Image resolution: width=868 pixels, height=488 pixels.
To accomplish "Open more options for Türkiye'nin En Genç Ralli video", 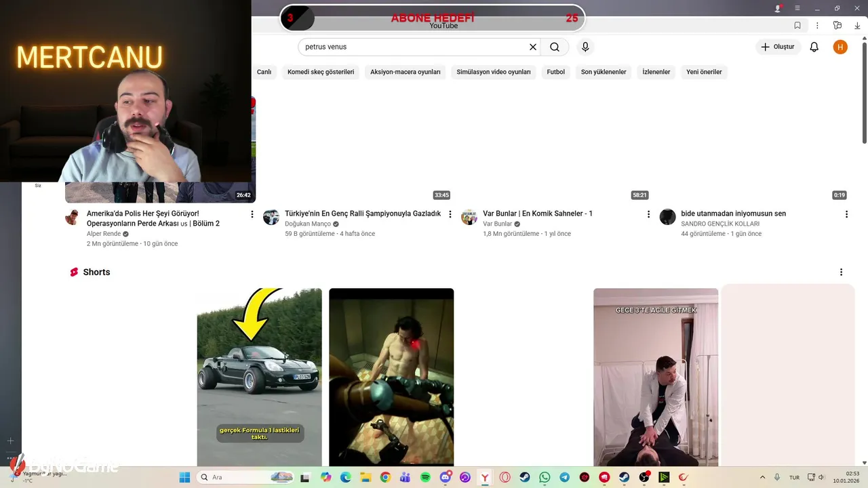I will [450, 214].
